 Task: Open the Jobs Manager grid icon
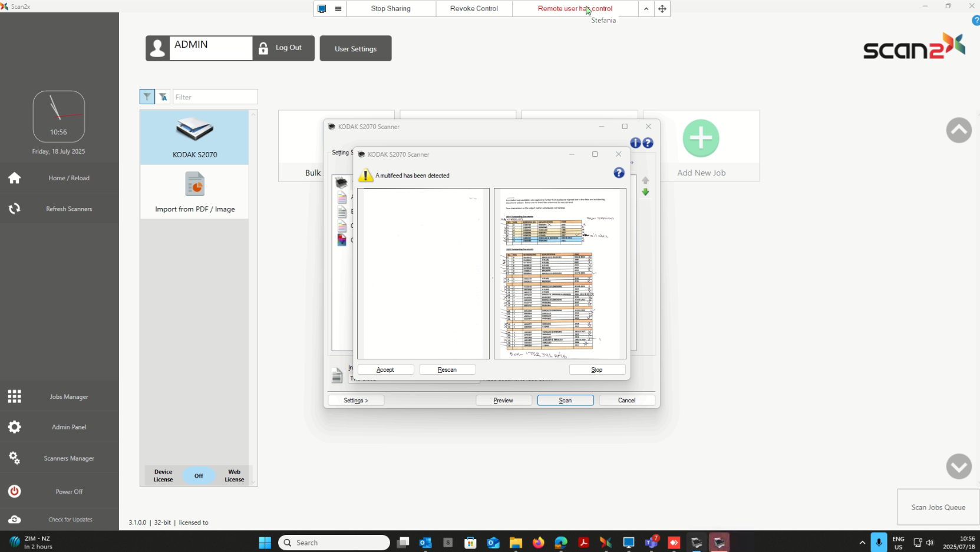[14, 396]
